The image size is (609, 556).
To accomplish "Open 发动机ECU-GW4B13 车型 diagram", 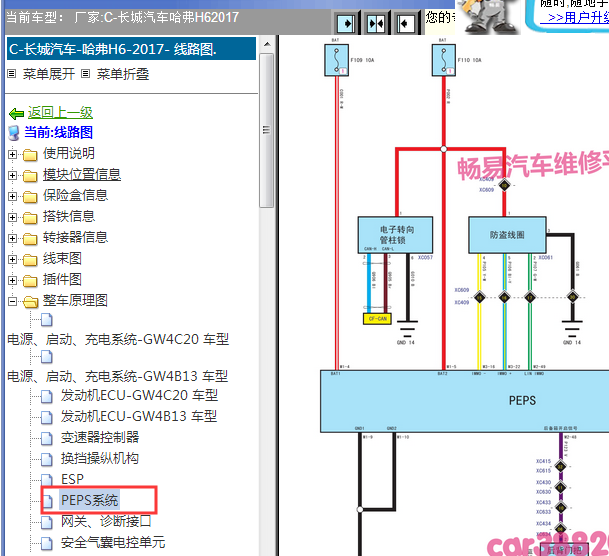I will point(139,416).
